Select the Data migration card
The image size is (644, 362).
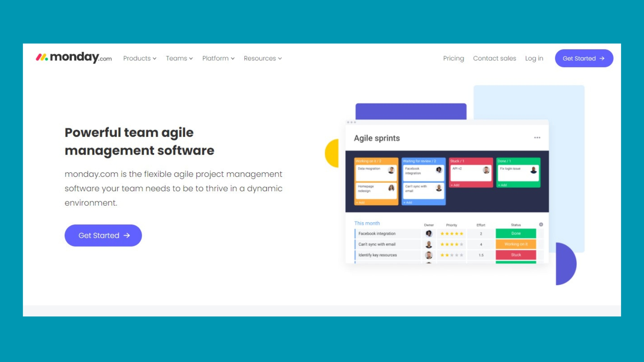click(376, 172)
